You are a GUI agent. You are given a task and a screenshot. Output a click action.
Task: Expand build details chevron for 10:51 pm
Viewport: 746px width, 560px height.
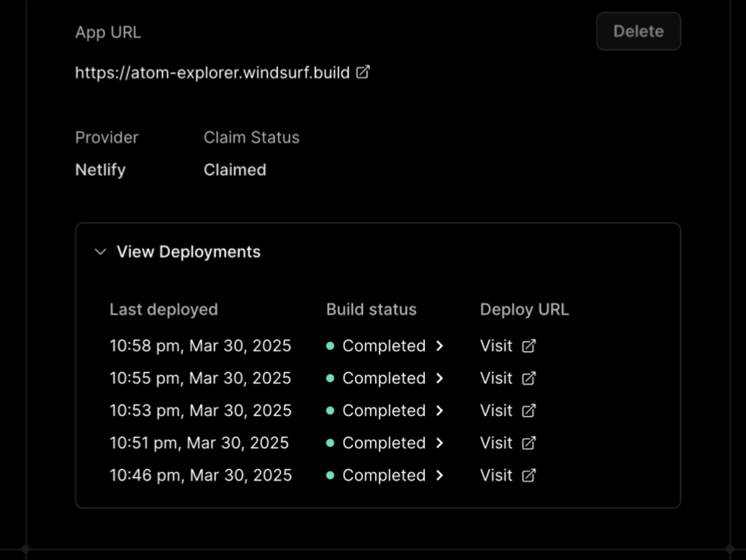pos(439,443)
